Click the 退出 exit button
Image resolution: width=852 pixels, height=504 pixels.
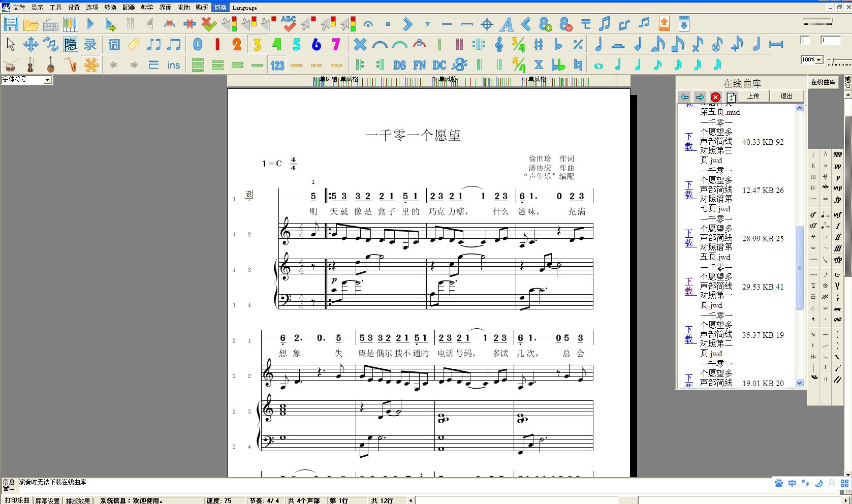pos(786,96)
